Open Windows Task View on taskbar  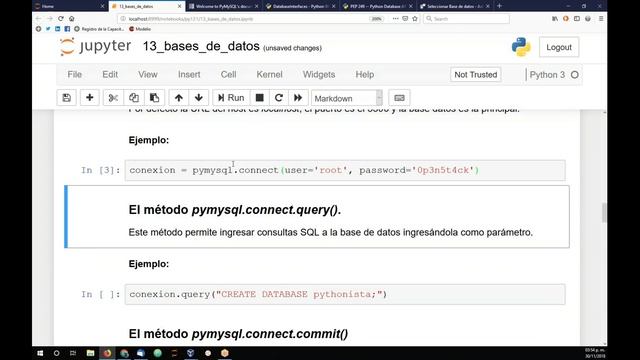pyautogui.click(x=73, y=353)
